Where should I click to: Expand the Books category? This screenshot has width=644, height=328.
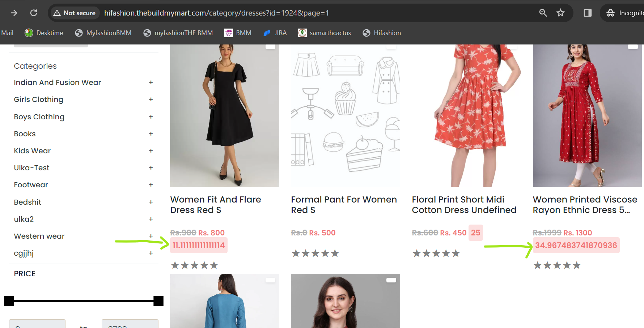click(x=151, y=134)
